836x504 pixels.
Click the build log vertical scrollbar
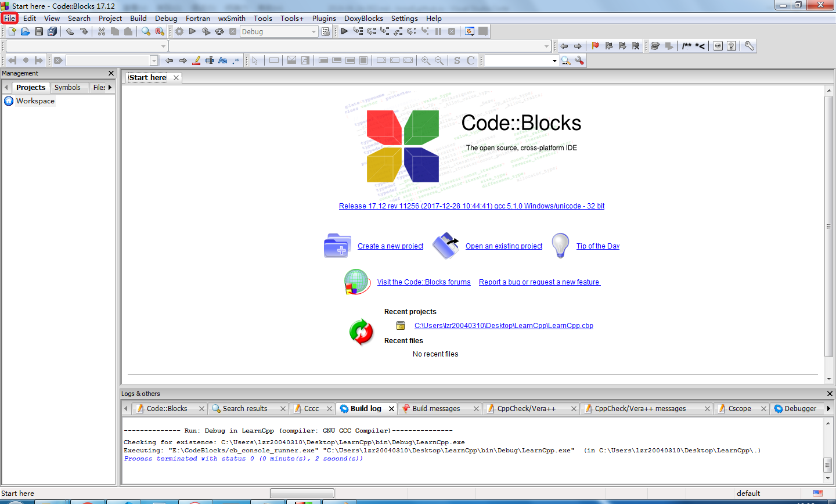tap(828, 465)
